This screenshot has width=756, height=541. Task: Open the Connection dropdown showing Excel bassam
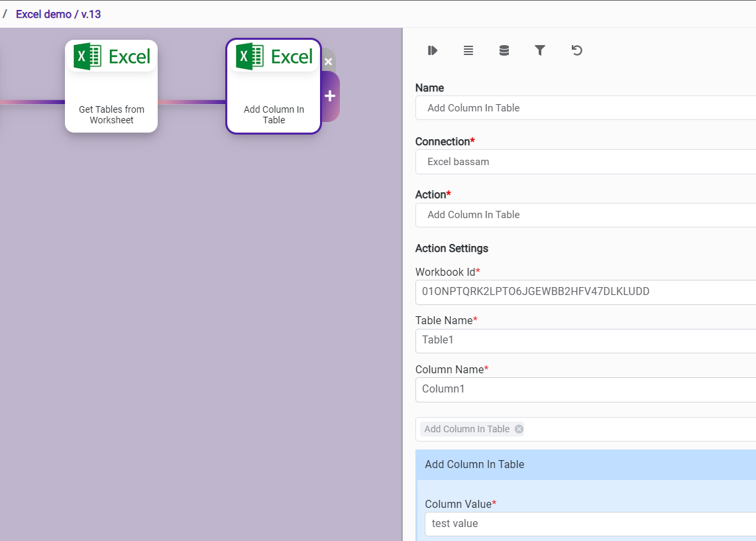pyautogui.click(x=583, y=162)
